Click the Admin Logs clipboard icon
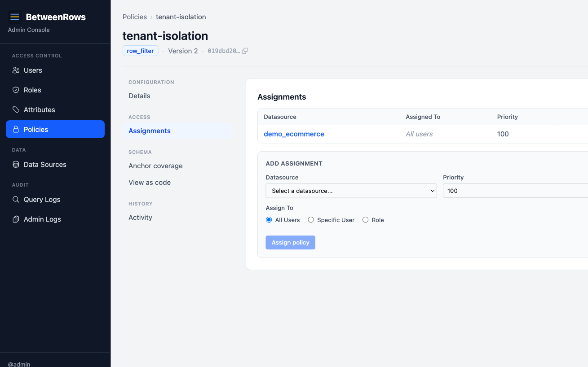588x367 pixels. [16, 219]
